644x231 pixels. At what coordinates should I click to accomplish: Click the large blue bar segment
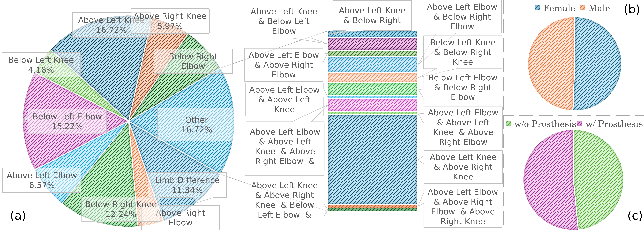(373, 160)
